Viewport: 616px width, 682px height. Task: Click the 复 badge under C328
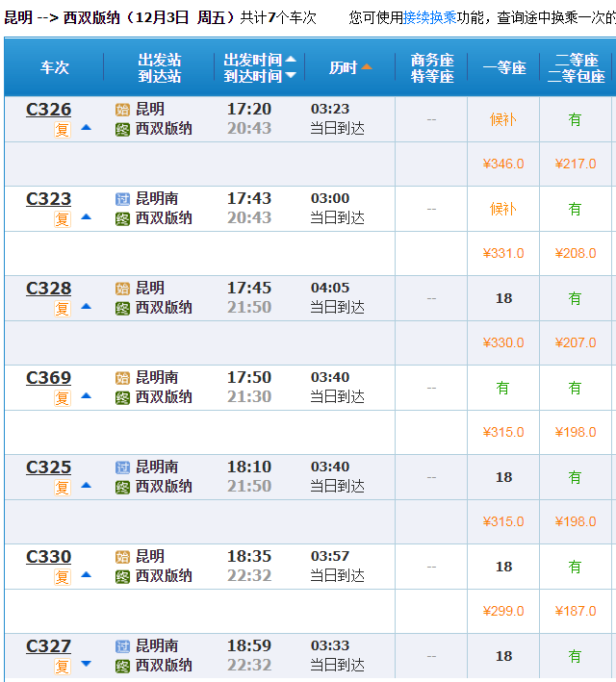point(63,309)
